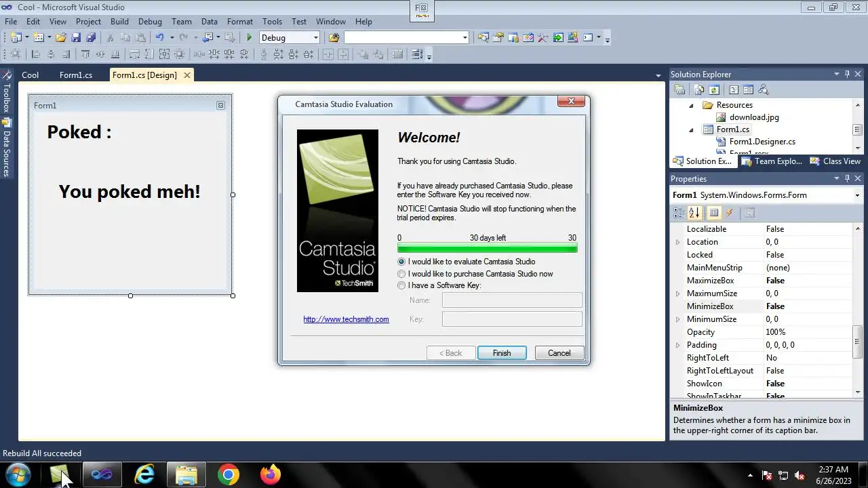This screenshot has width=868, height=488.
Task: Expand the Padding property
Action: [677, 345]
